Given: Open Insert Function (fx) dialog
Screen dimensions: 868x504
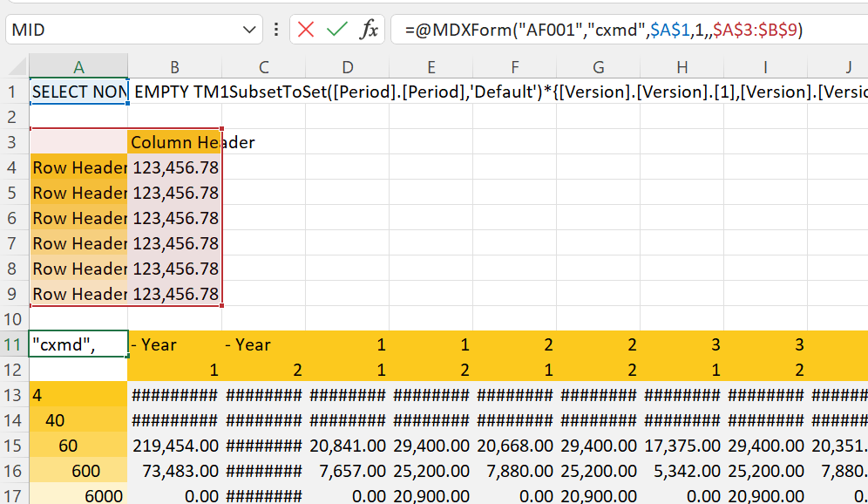Looking at the screenshot, I should 370,30.
